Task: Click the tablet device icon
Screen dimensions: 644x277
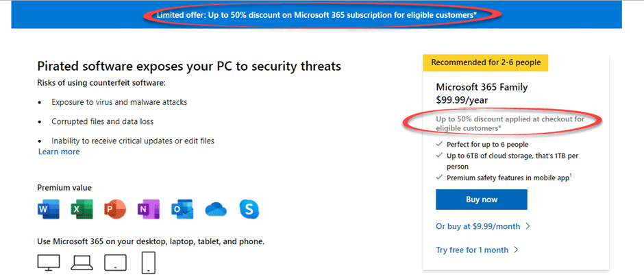Action: point(114,262)
